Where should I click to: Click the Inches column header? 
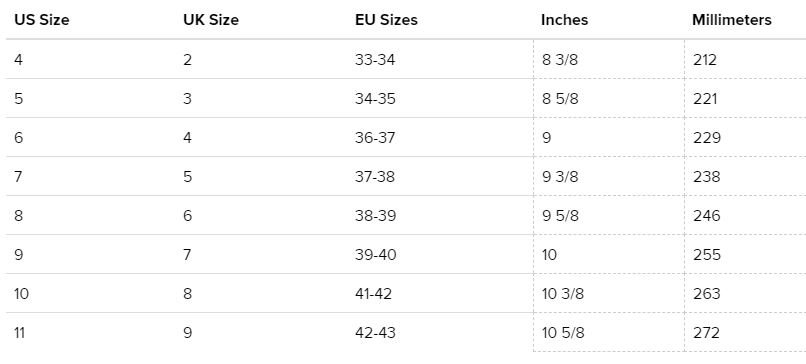coord(564,20)
